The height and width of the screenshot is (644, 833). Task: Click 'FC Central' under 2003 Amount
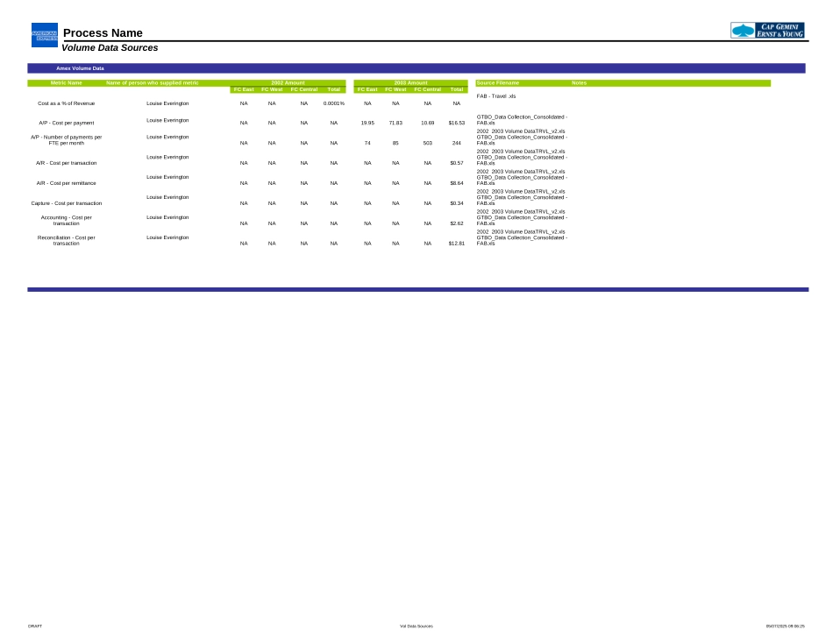point(428,89)
